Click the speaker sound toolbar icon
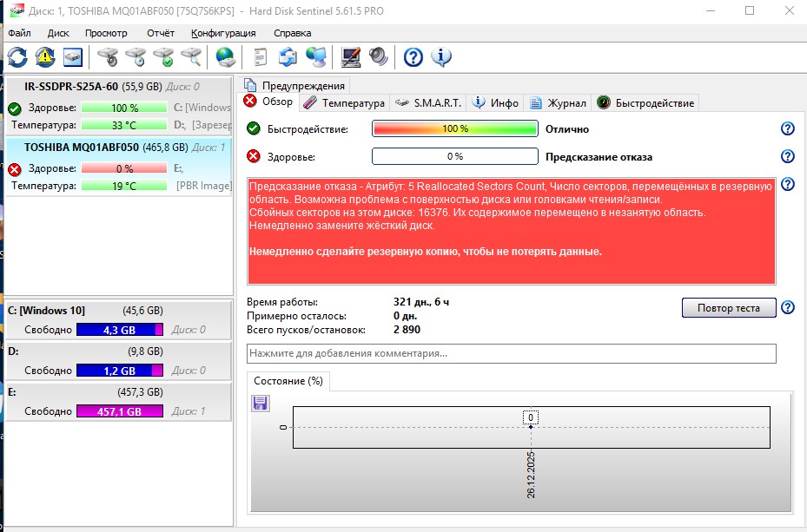807x532 pixels. 378,57
